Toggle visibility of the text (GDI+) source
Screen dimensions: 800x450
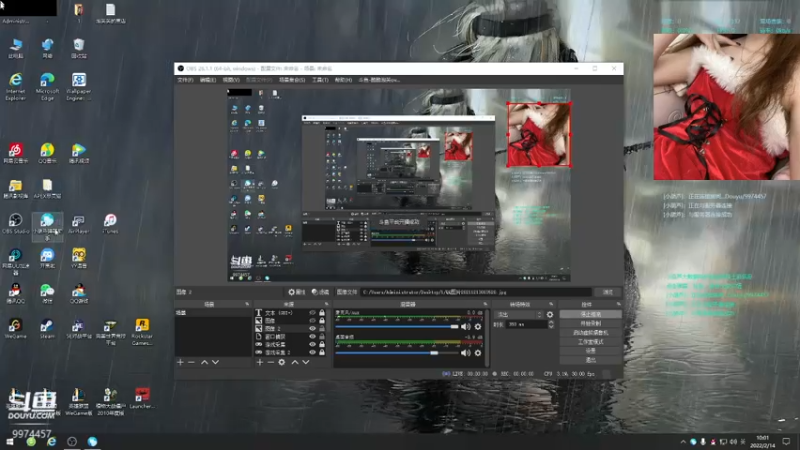[312, 313]
